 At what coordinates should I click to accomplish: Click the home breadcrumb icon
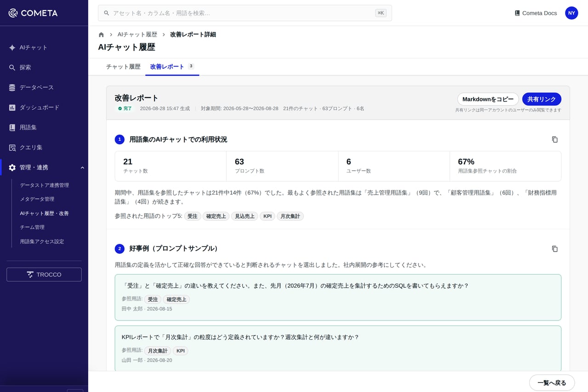tap(101, 34)
